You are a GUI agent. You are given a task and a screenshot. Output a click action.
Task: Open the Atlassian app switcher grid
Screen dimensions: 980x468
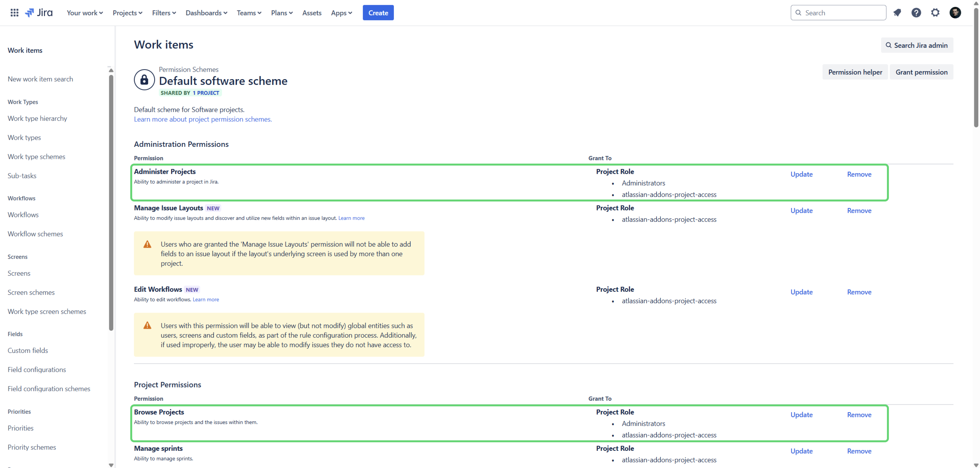[x=14, y=13]
